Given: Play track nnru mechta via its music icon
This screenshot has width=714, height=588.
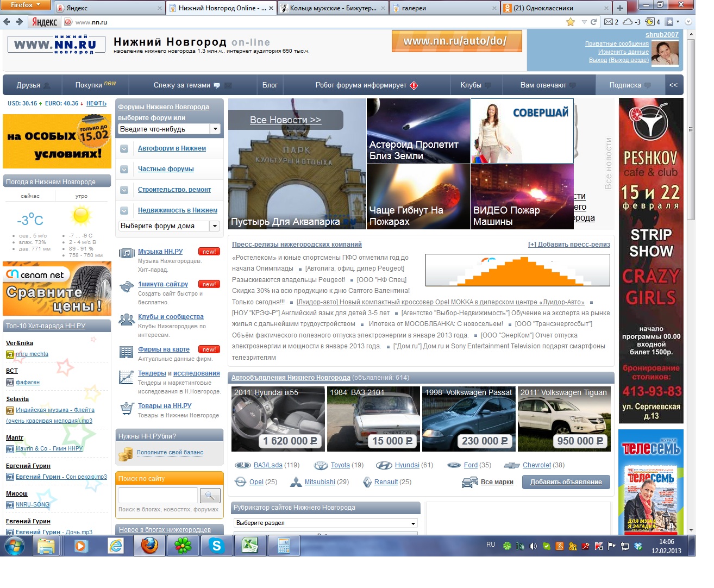Looking at the screenshot, I should pos(10,354).
